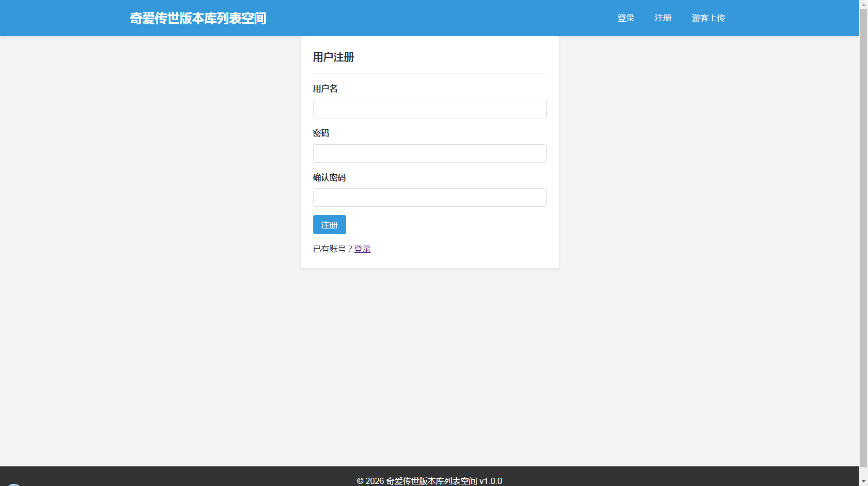Click the 用户注册 form heading
This screenshot has width=868, height=486.
(x=333, y=57)
